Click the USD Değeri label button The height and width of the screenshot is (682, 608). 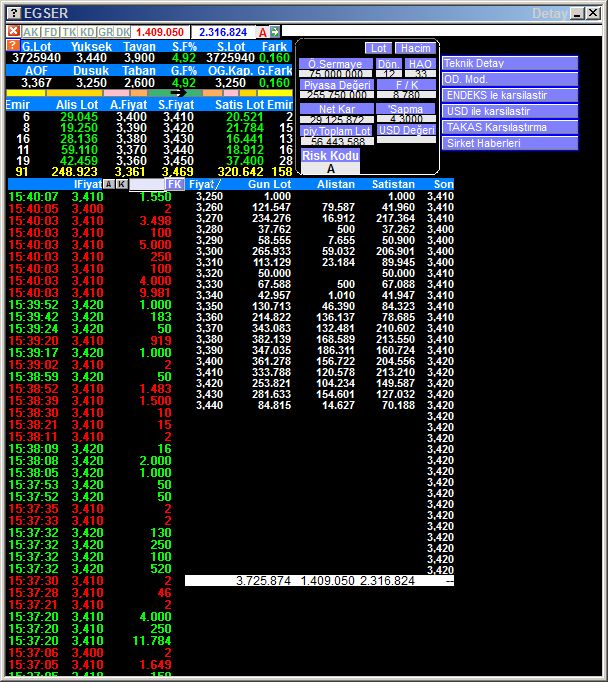tap(407, 130)
